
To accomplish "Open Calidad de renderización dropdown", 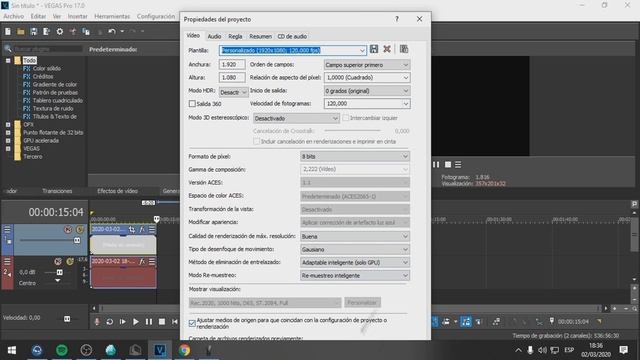I will tap(355, 236).
